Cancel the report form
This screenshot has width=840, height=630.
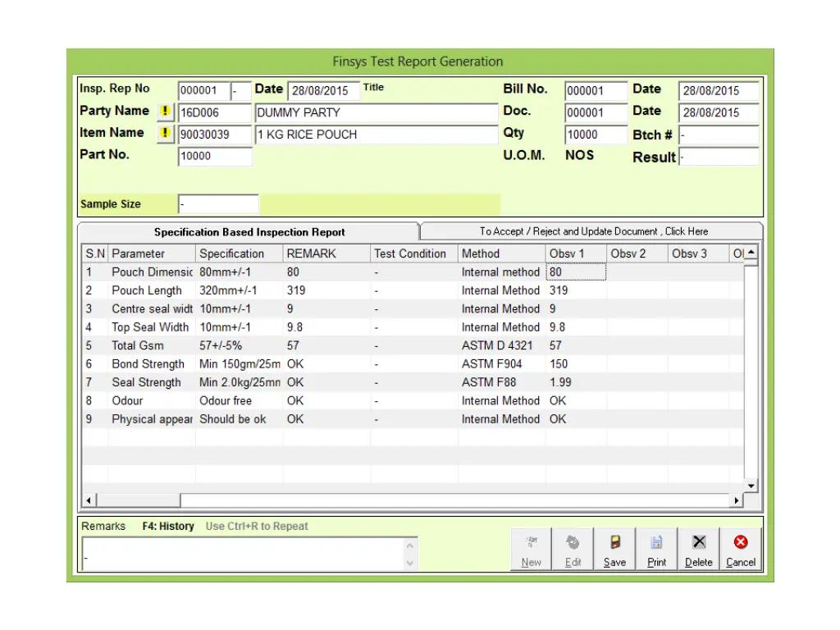741,549
